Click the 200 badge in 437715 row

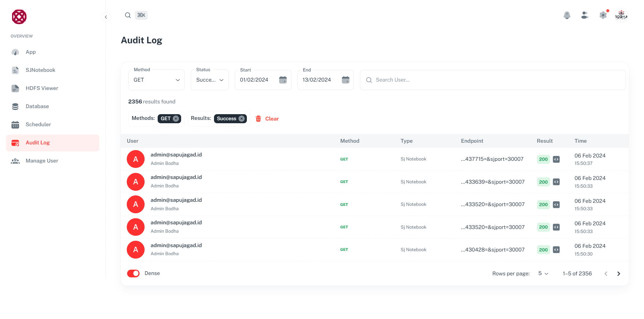543,159
